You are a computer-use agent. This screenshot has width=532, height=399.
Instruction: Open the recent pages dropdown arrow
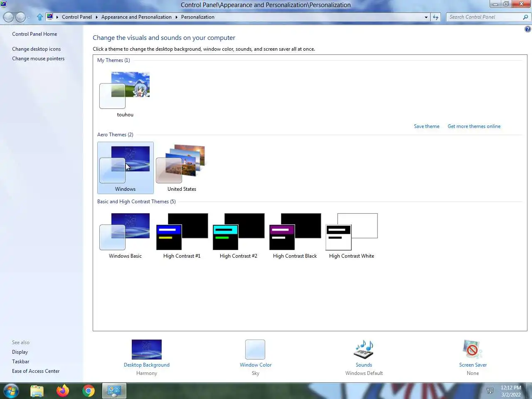coord(29,17)
